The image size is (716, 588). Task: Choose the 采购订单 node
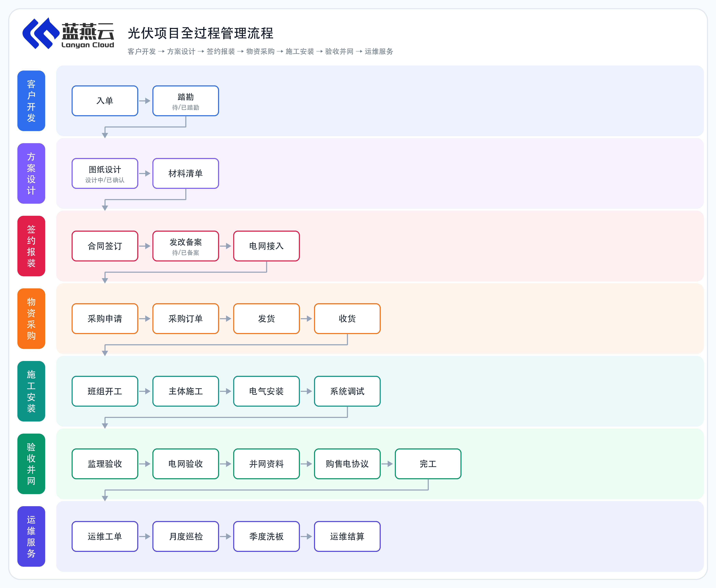[x=186, y=318]
